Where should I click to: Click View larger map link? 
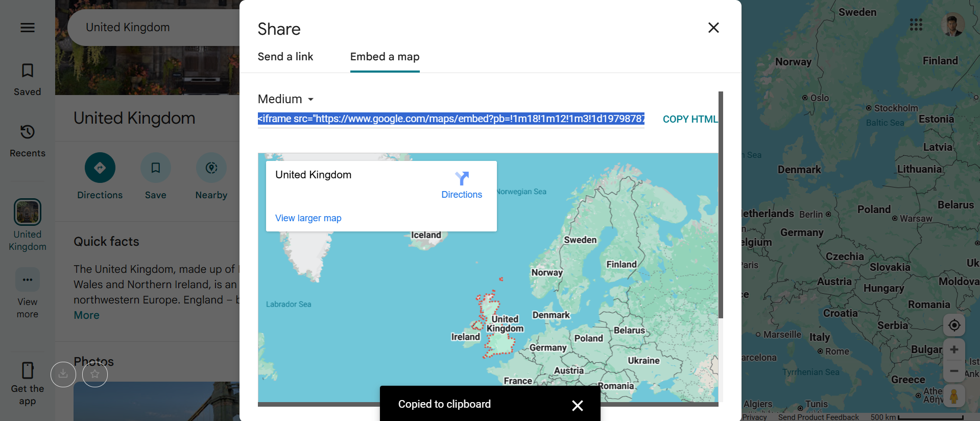(308, 218)
